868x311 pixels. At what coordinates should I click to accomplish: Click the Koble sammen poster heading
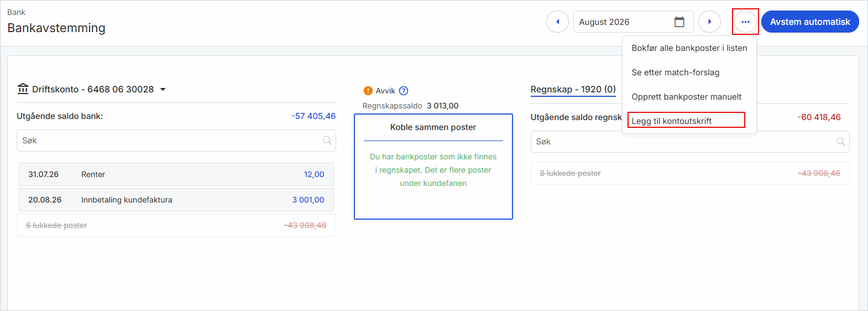(x=433, y=127)
